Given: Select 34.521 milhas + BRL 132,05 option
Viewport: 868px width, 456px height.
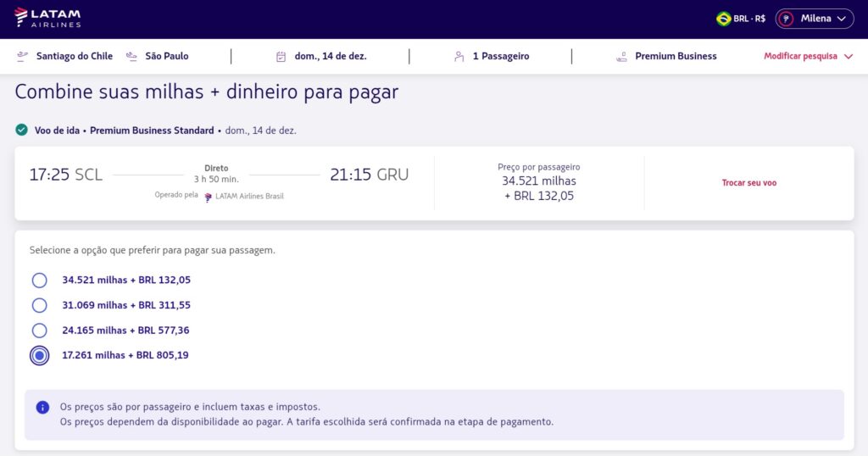Looking at the screenshot, I should coord(39,280).
